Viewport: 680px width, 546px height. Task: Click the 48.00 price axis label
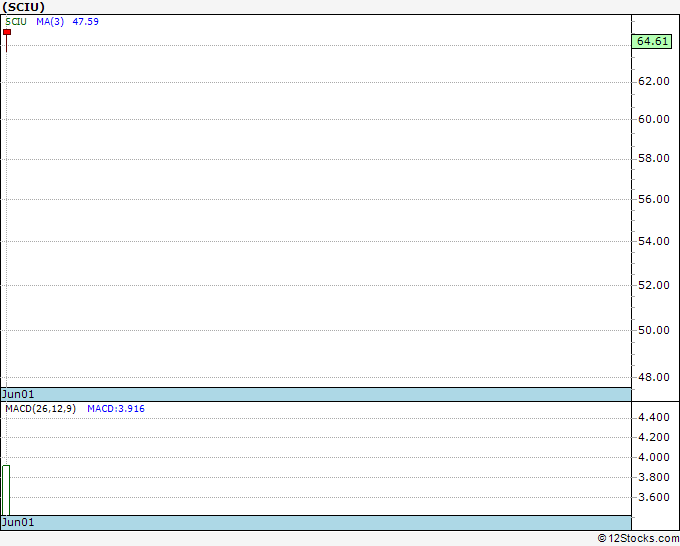coord(654,377)
